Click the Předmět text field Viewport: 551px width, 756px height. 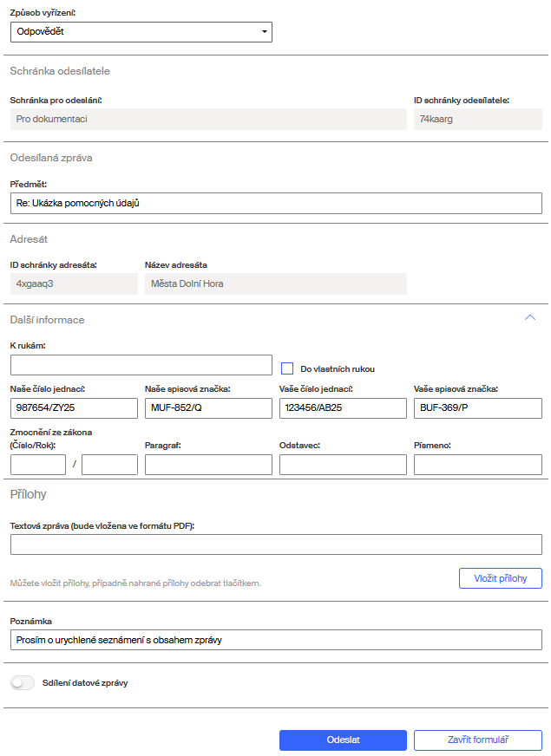click(276, 203)
